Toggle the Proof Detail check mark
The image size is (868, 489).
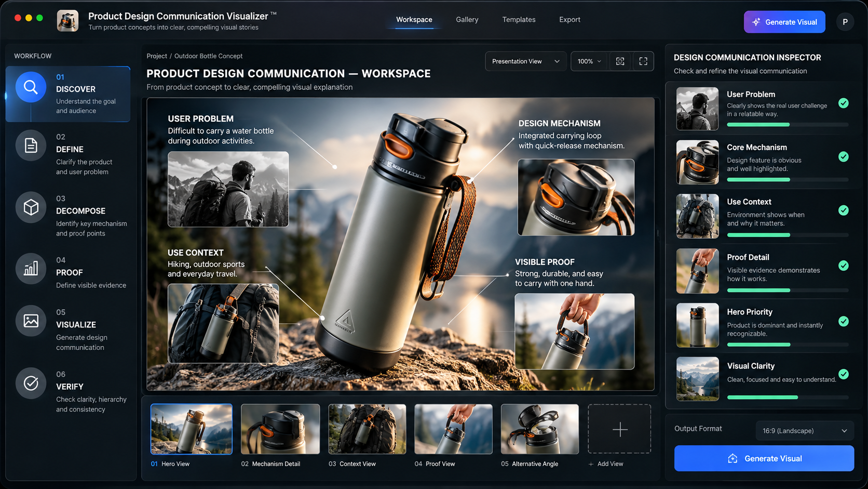pyautogui.click(x=844, y=266)
